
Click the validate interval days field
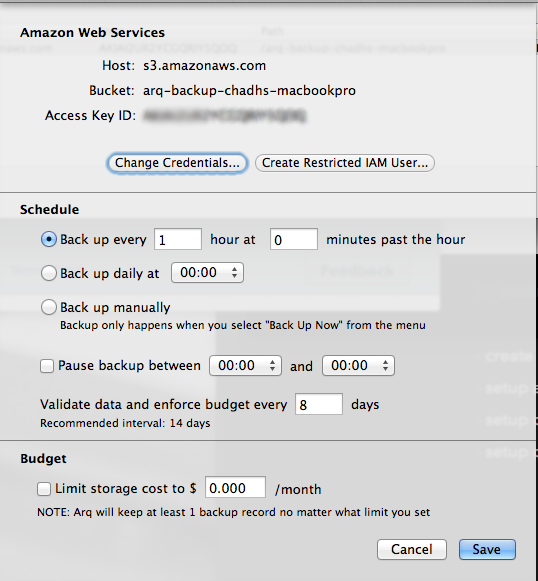(319, 404)
